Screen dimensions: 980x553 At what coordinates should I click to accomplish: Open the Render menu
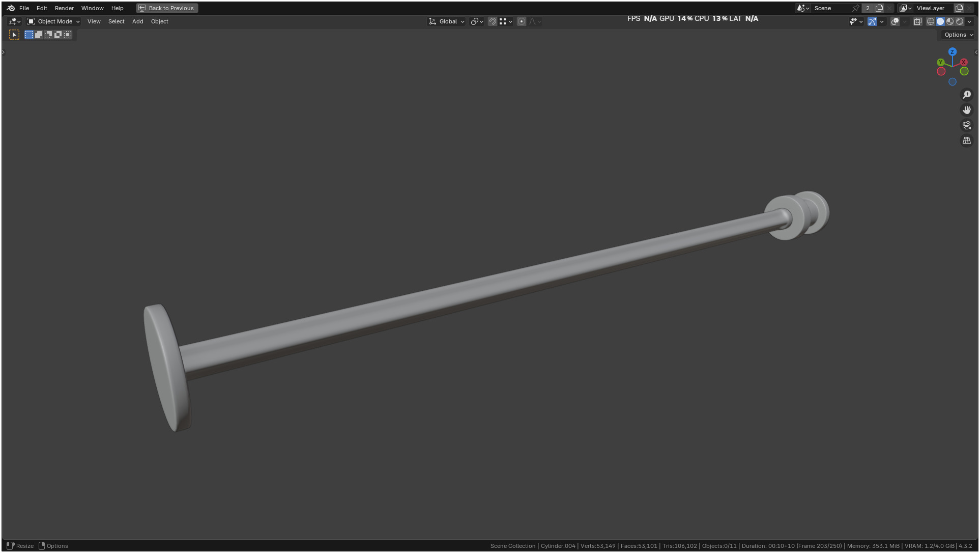point(64,8)
